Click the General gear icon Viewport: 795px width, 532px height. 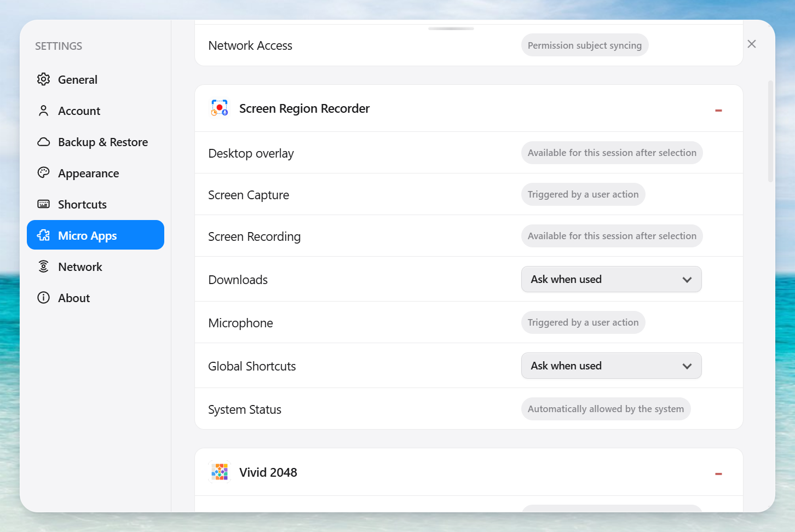44,79
